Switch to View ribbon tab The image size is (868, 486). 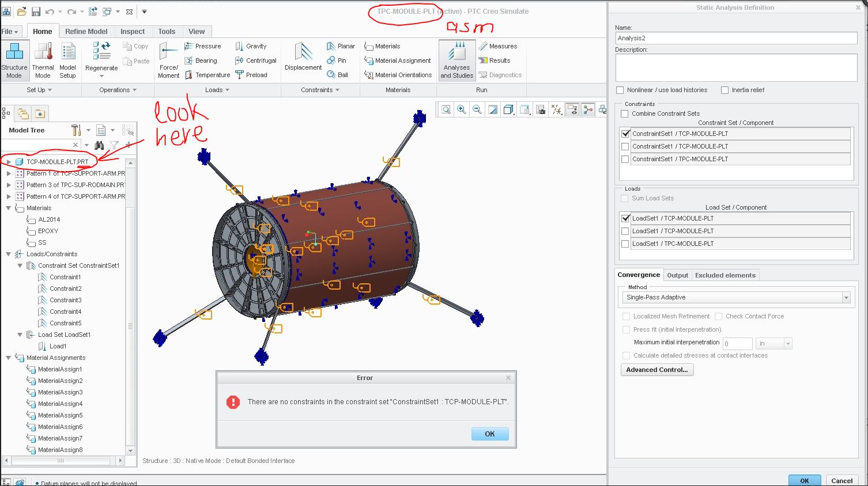pyautogui.click(x=197, y=32)
